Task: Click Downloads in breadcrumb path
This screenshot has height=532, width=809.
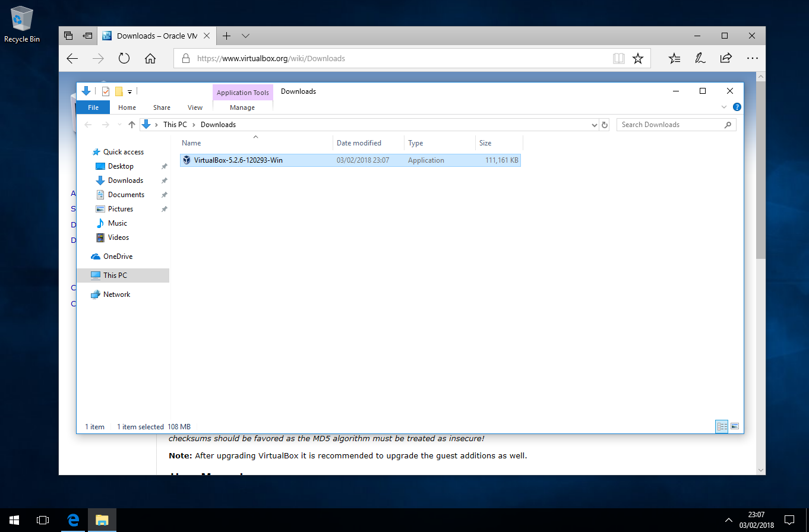Action: (218, 125)
